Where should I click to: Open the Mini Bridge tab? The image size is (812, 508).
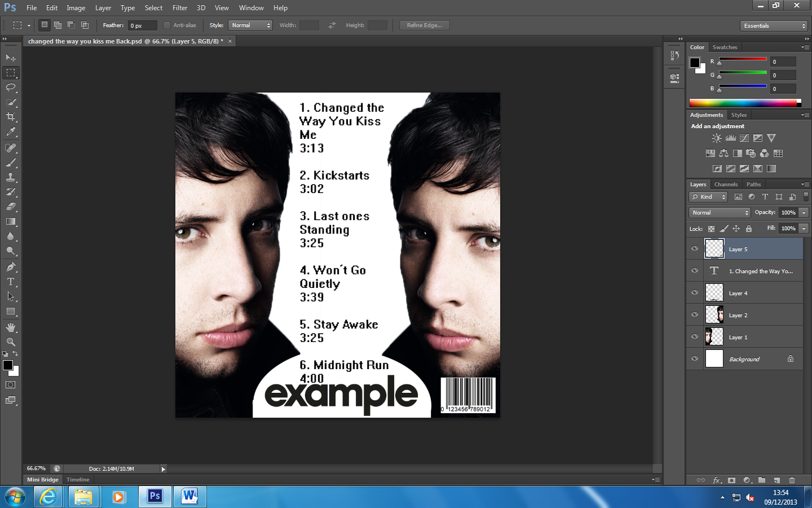[x=42, y=480]
